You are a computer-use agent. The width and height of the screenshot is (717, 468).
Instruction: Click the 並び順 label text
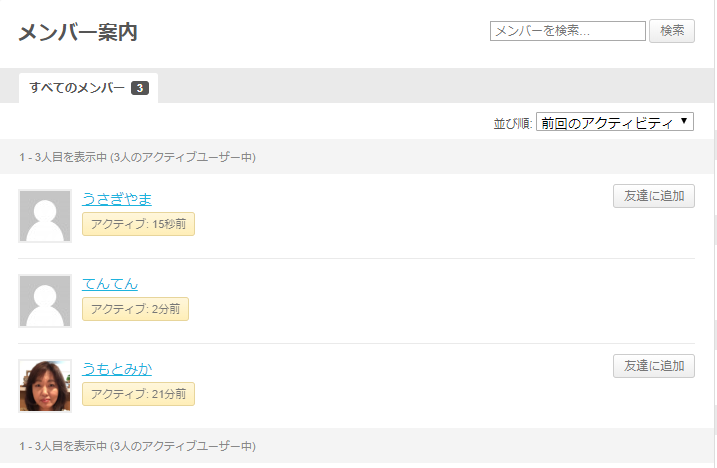pos(513,123)
